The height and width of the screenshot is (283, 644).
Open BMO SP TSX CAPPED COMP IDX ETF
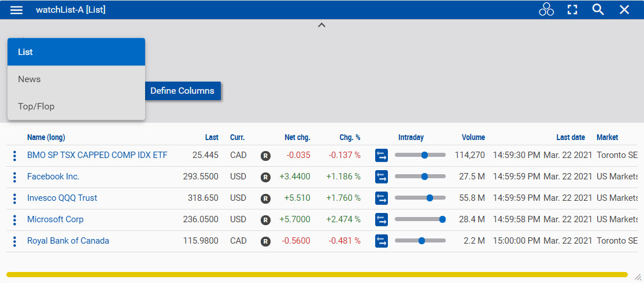pyautogui.click(x=97, y=155)
